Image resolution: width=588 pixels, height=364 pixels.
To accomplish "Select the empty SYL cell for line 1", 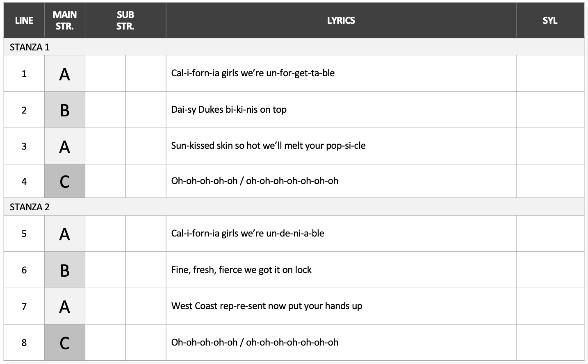I will coord(550,73).
